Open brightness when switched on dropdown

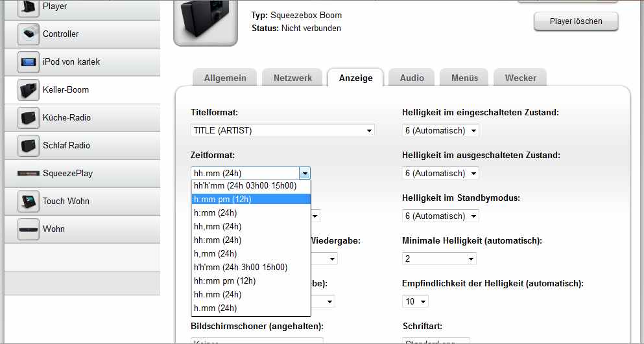(x=440, y=130)
